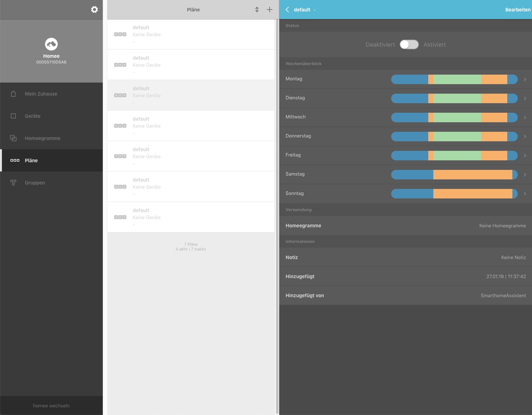Add a new plan with plus icon
This screenshot has width=532, height=415.
(270, 10)
